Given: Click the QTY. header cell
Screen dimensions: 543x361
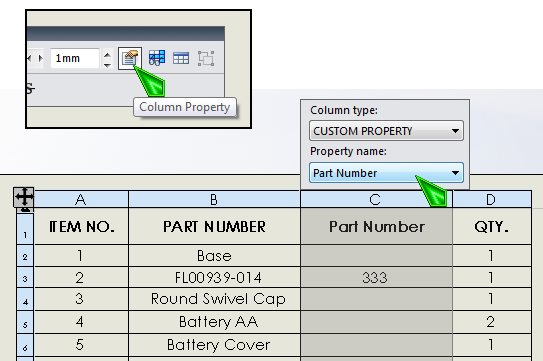Looking at the screenshot, I should click(x=492, y=227).
